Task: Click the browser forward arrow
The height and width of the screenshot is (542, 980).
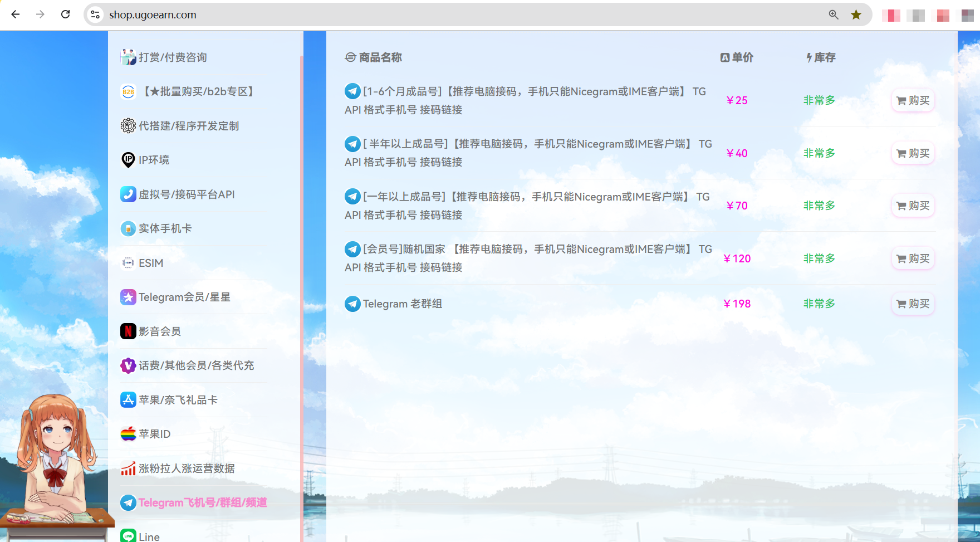Action: click(40, 14)
